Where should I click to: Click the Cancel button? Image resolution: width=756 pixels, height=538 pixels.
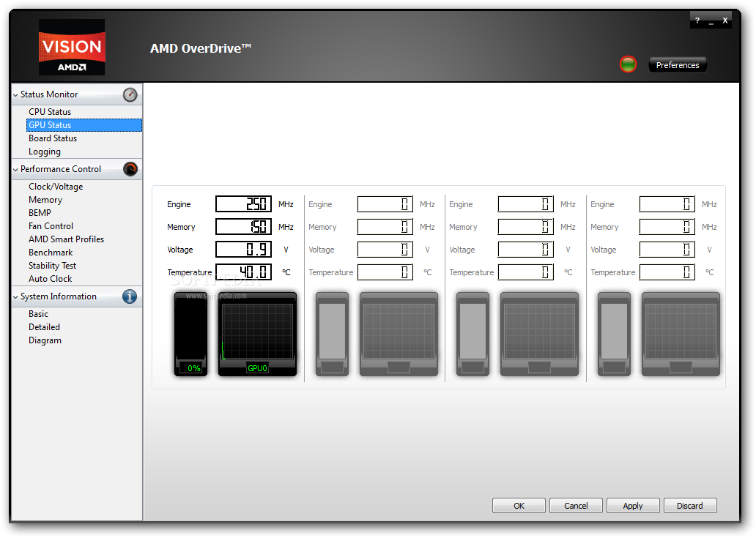click(576, 506)
